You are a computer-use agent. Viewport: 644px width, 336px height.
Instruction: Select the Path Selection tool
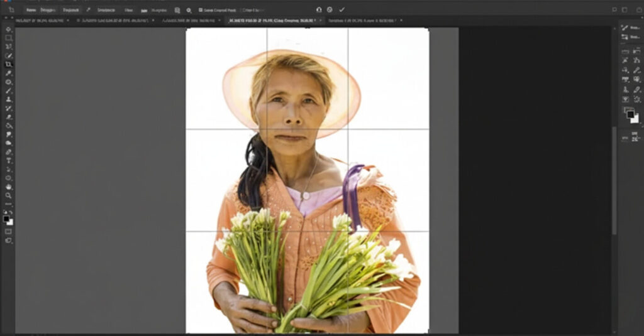(x=8, y=169)
